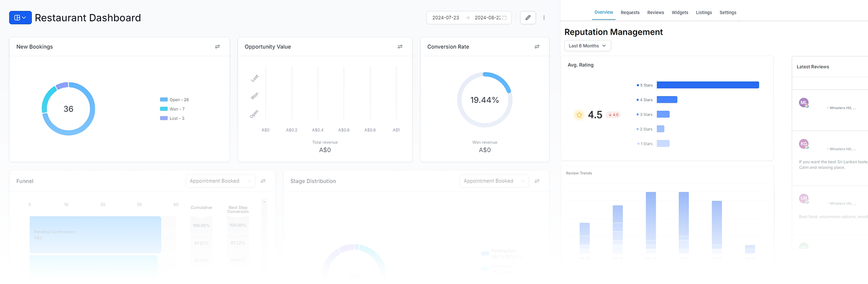Click the pencil edit dashboard icon
The width and height of the screenshot is (868, 284).
click(528, 18)
